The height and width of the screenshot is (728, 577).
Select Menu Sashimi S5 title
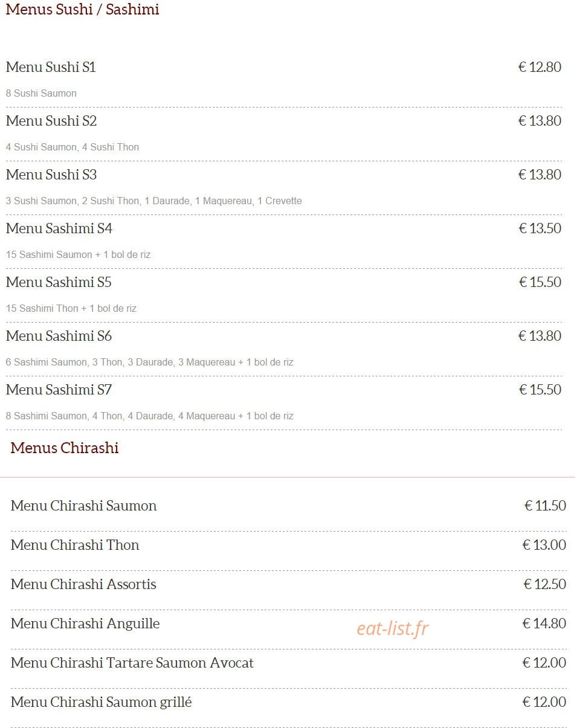pos(59,282)
